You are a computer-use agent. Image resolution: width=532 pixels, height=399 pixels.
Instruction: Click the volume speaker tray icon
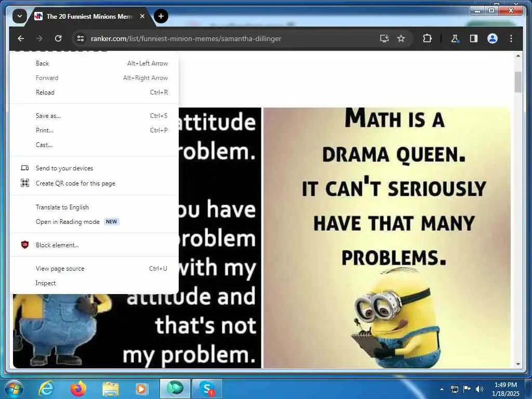(x=480, y=389)
